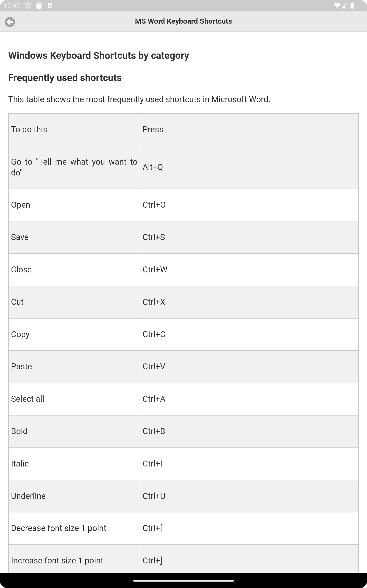Image resolution: width=367 pixels, height=588 pixels.
Task: Tap the Ctrl+V paste shortcut cell
Action: click(249, 367)
